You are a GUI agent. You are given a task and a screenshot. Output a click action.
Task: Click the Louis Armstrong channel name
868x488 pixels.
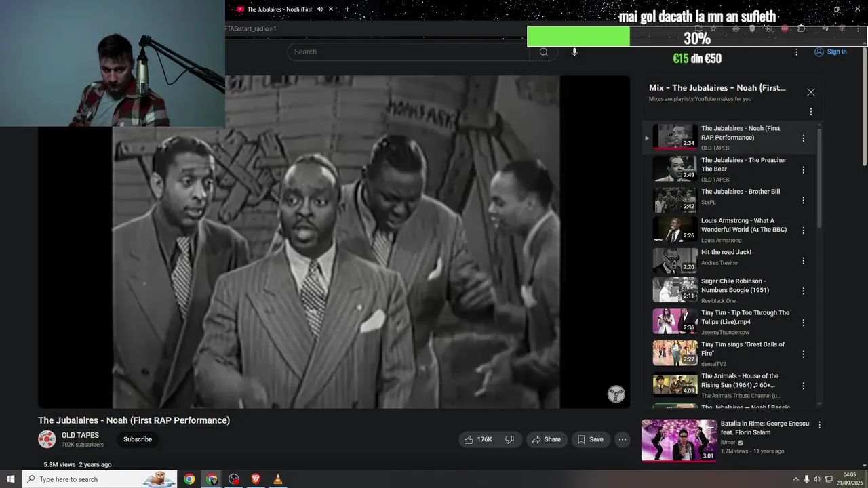point(722,240)
